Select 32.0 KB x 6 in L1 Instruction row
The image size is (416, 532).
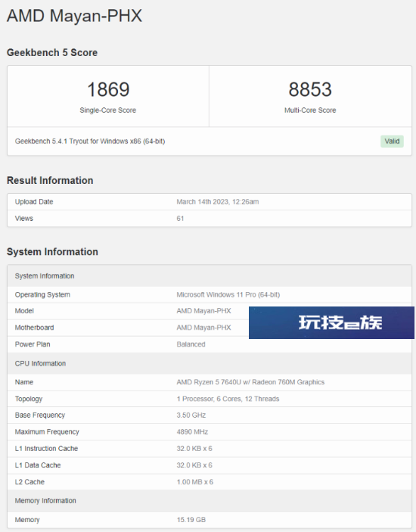[x=194, y=449]
